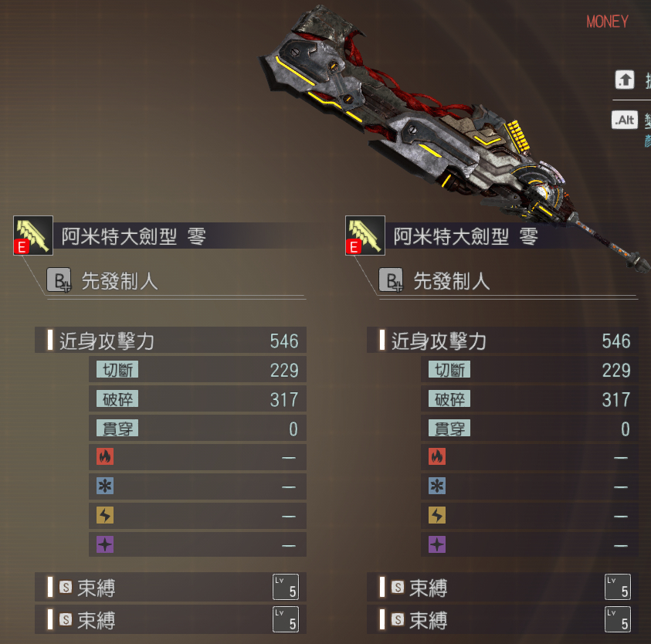Click the Shift arrow key icon
This screenshot has width=651, height=644.
[625, 80]
